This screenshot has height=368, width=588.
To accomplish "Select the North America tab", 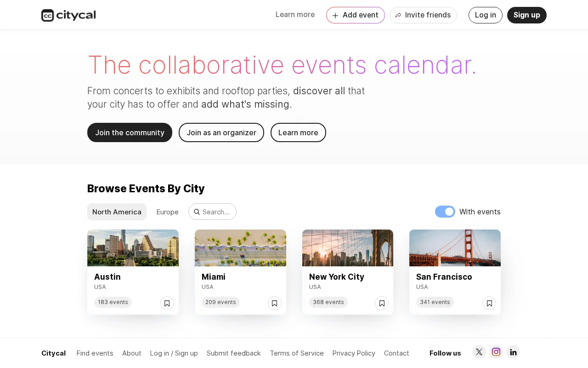I will pos(117,212).
